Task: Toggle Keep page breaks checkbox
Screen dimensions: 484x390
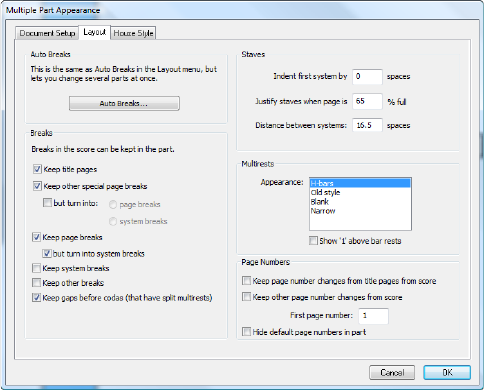Action: (x=36, y=237)
